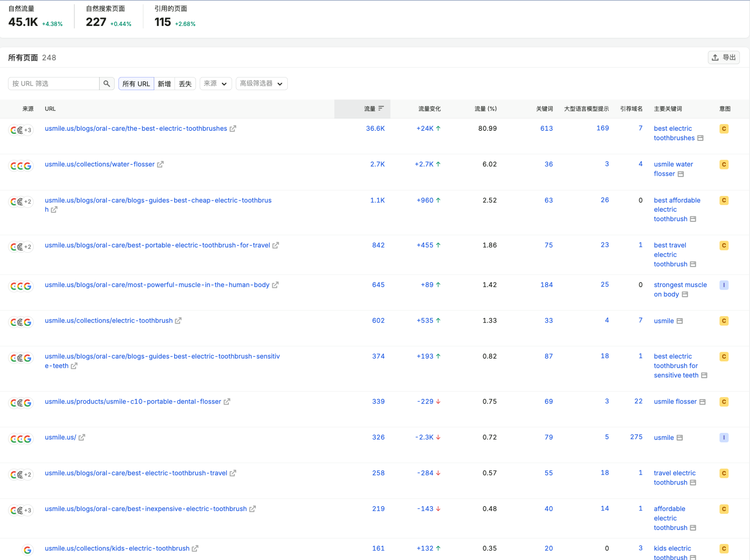
Task: Open most-powerful-muscle-in-the-human-body link
Action: coord(157,285)
